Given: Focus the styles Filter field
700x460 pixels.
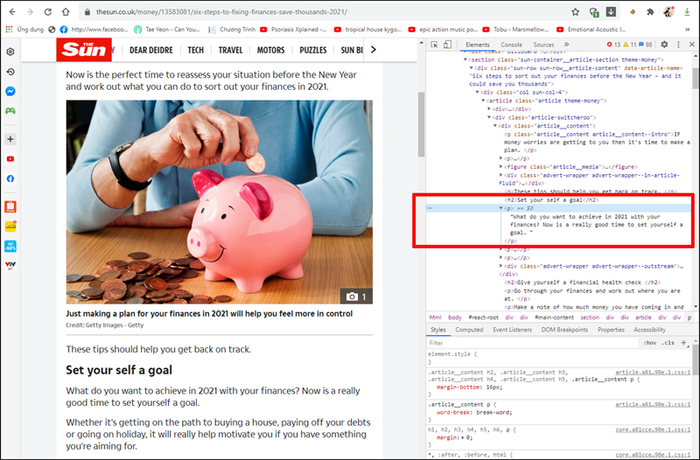Looking at the screenshot, I should 533,343.
